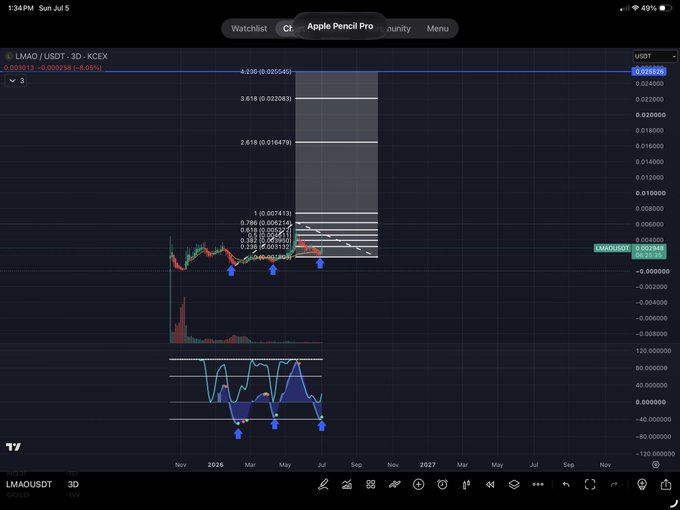Tap the blue arrow under the July price low
The height and width of the screenshot is (510, 680).
(x=320, y=263)
